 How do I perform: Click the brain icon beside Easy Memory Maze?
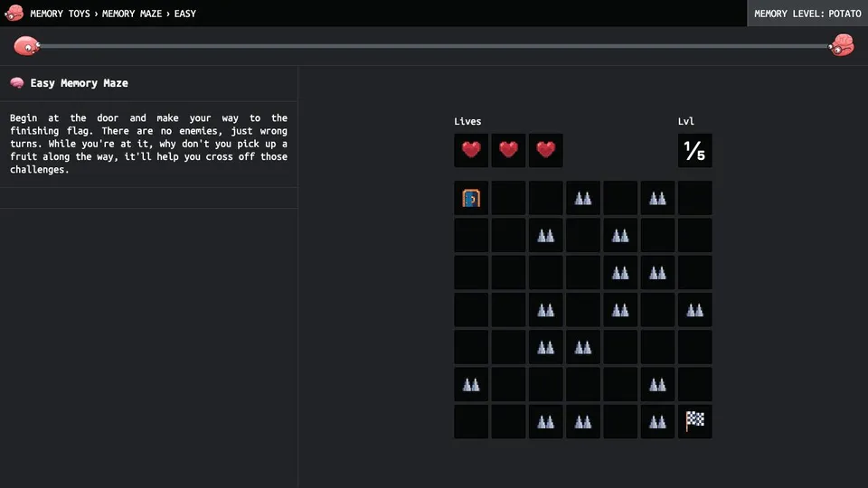[17, 83]
